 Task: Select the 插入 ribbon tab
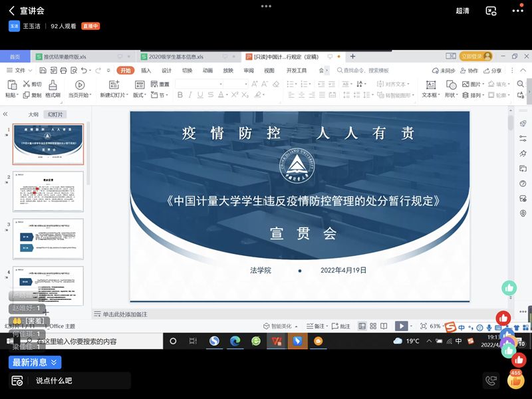(x=146, y=70)
